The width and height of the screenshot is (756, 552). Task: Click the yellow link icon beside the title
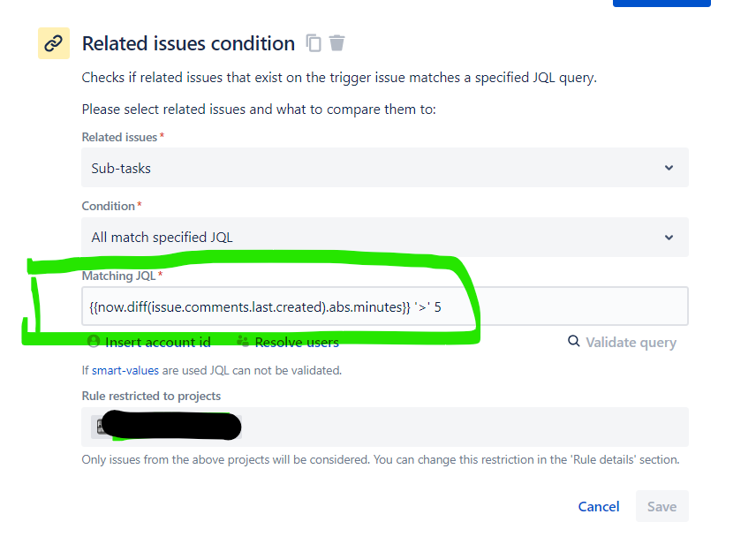click(x=54, y=43)
